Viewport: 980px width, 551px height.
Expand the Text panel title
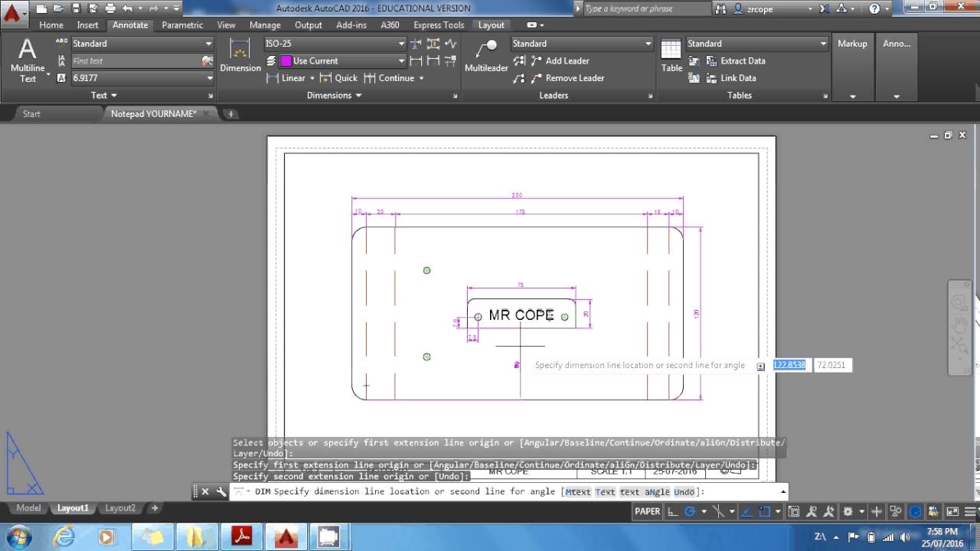click(104, 96)
